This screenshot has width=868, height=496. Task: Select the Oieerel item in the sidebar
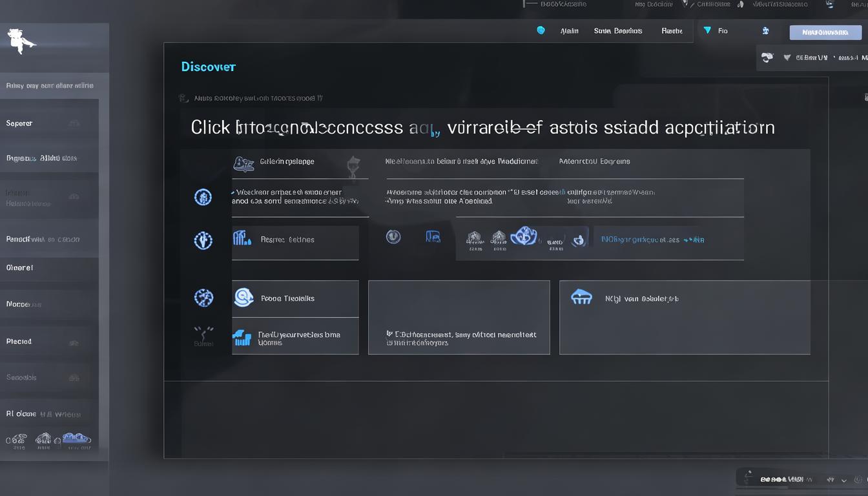tap(20, 267)
